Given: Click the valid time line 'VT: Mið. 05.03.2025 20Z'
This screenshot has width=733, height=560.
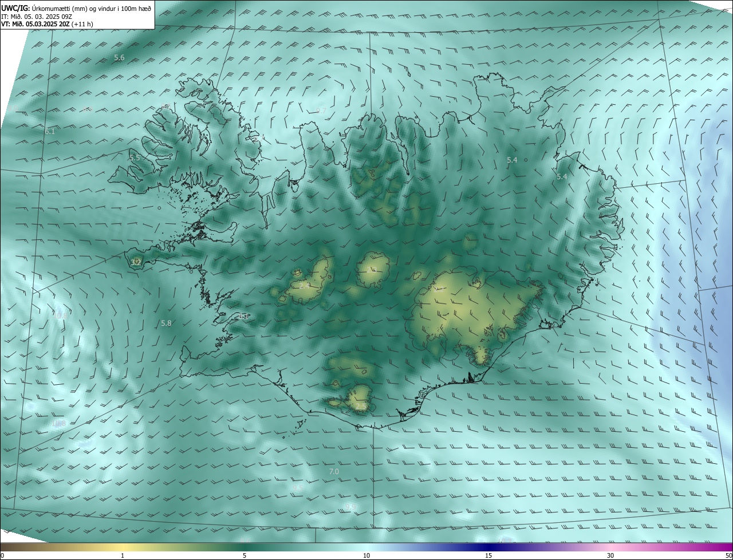Looking at the screenshot, I should coord(36,23).
